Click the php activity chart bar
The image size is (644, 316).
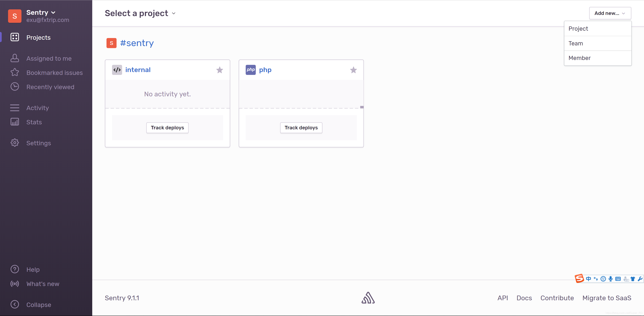[x=362, y=107]
